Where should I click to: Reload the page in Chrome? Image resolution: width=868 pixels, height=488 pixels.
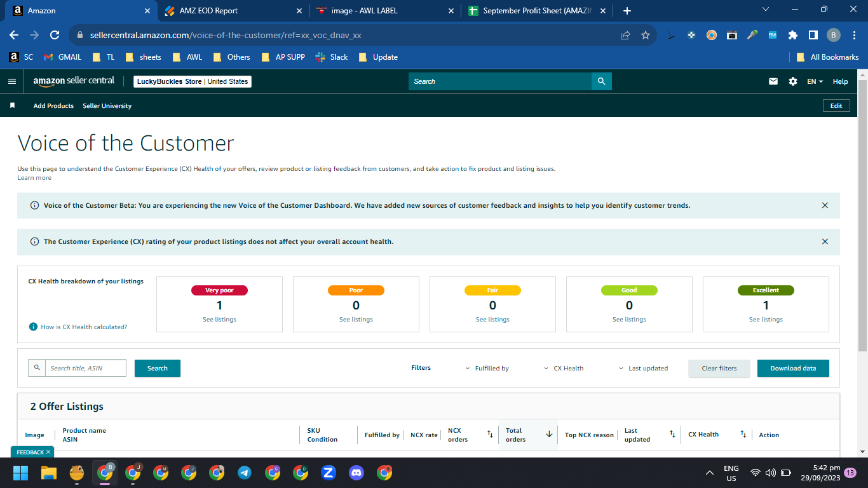55,36
